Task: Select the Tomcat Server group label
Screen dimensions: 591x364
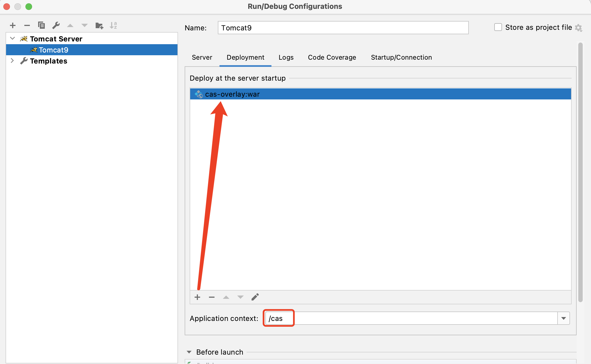Action: tap(56, 39)
